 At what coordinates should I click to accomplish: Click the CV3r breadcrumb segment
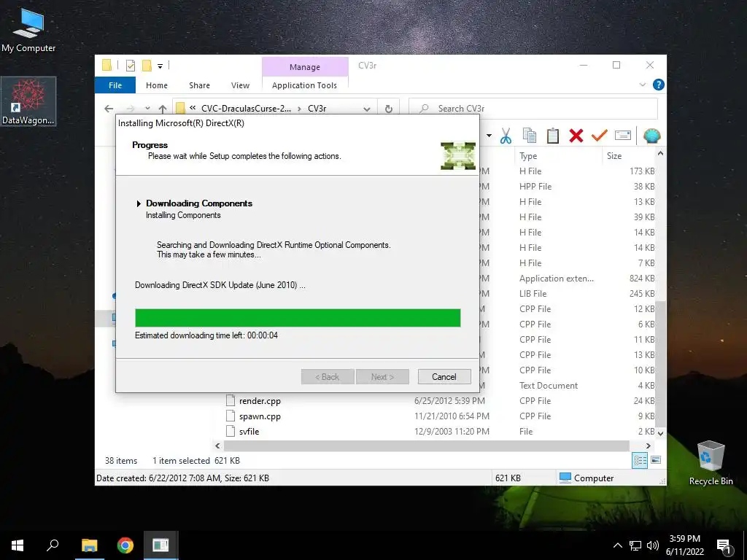click(x=317, y=109)
